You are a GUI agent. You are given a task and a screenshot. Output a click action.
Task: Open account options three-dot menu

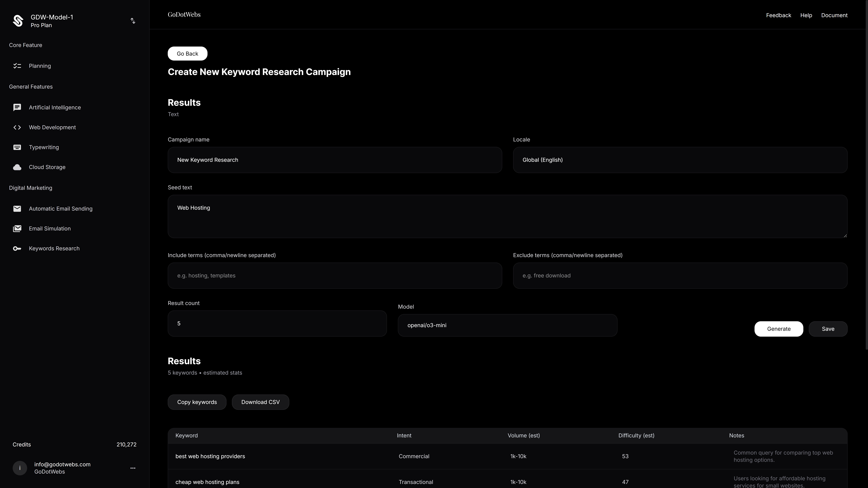coord(133,468)
